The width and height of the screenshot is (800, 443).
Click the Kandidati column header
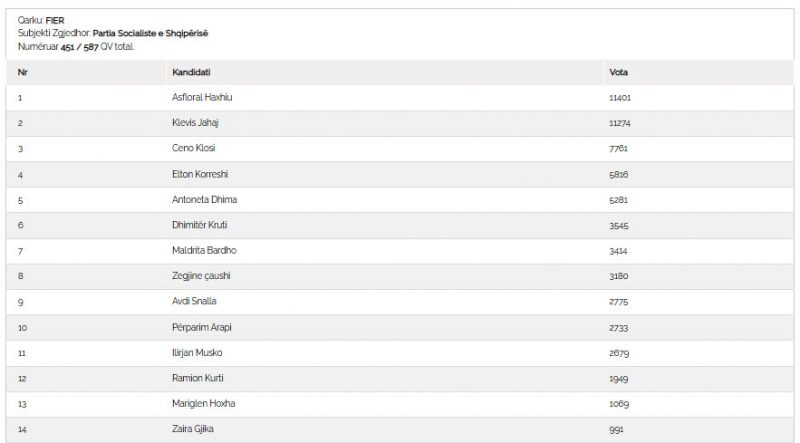[x=191, y=73]
